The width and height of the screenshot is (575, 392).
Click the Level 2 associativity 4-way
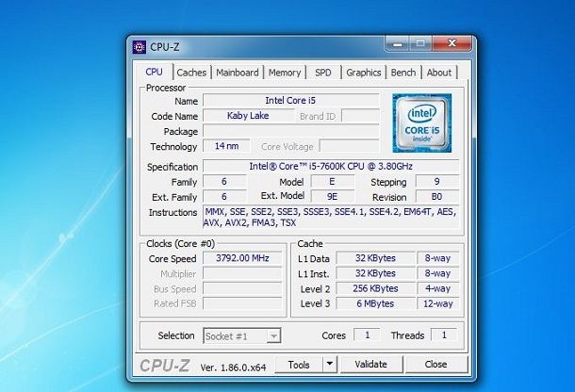pos(438,288)
